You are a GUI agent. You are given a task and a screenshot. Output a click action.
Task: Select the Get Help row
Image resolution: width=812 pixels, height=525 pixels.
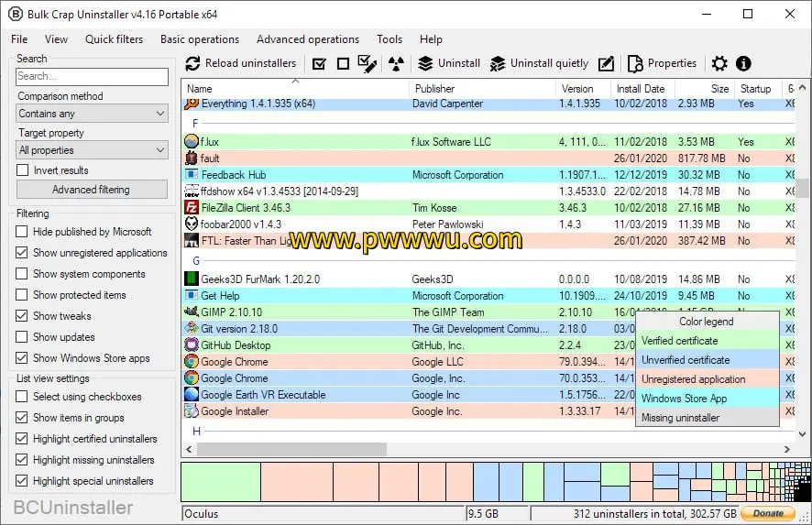coord(488,296)
